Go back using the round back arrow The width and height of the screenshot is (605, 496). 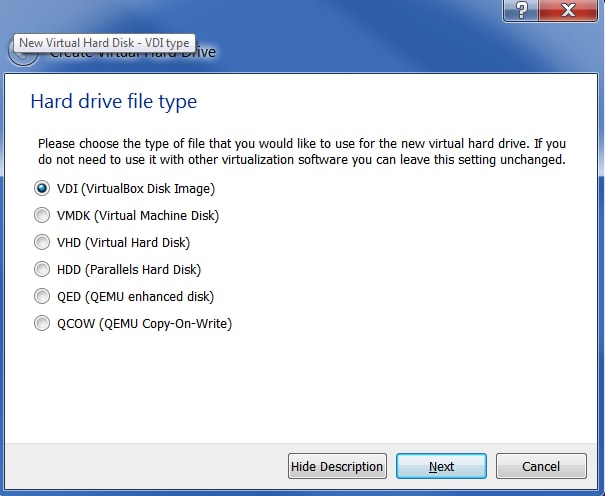click(22, 52)
